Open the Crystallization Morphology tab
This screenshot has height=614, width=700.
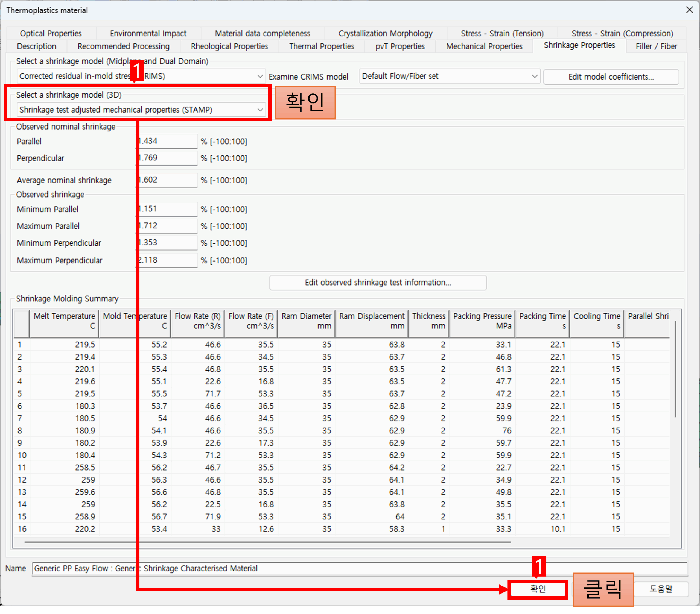(x=385, y=33)
